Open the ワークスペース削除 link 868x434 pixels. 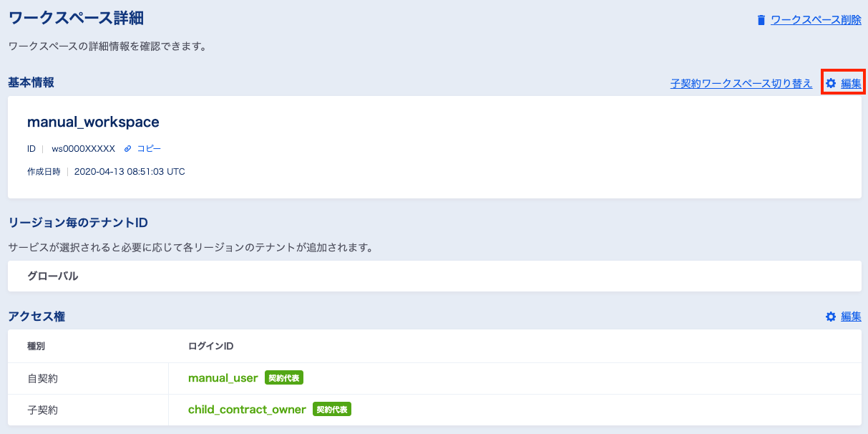pos(816,20)
